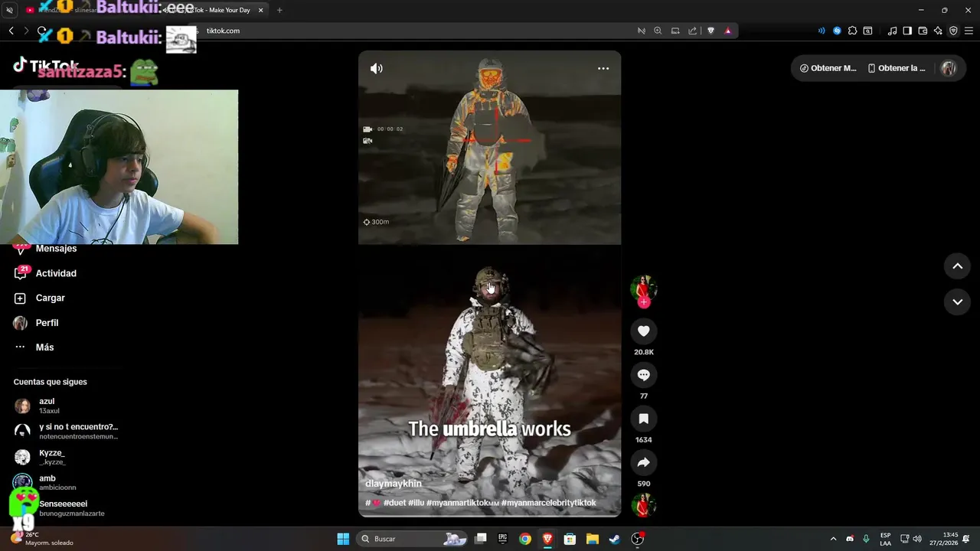
Task: Click the Brave Rewards triangle icon
Action: click(727, 31)
